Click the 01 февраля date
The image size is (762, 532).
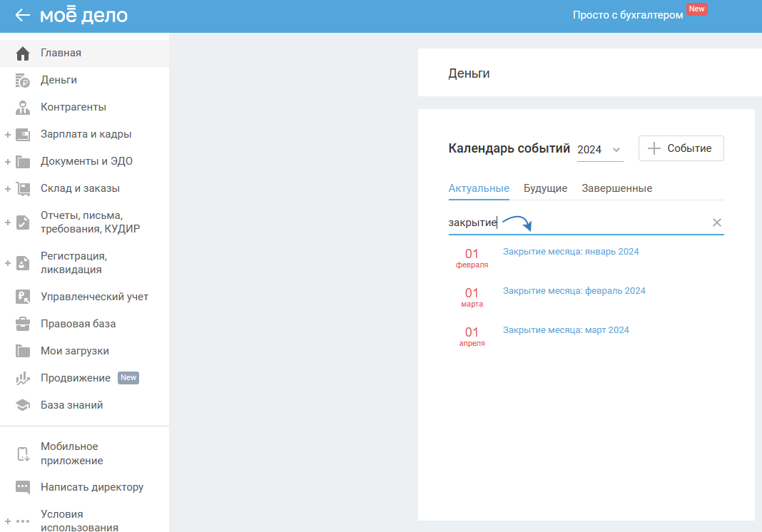pos(472,258)
